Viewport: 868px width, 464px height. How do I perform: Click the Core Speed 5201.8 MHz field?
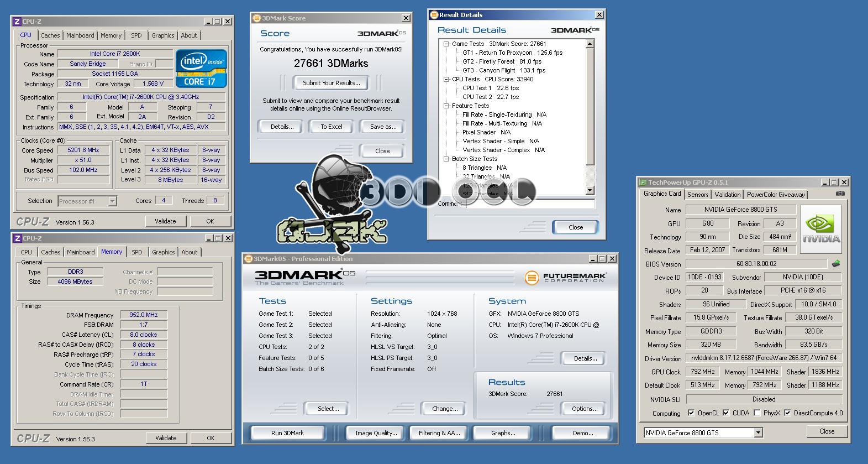(83, 150)
